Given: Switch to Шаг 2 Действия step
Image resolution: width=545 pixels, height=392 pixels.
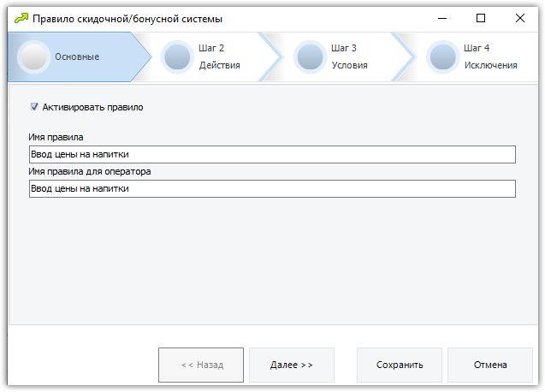Looking at the screenshot, I should click(216, 57).
